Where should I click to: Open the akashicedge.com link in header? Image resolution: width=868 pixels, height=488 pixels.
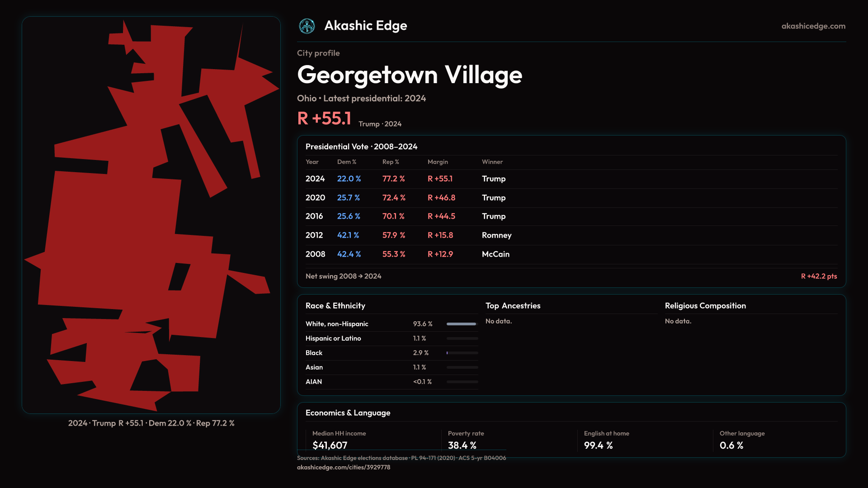[x=813, y=26]
